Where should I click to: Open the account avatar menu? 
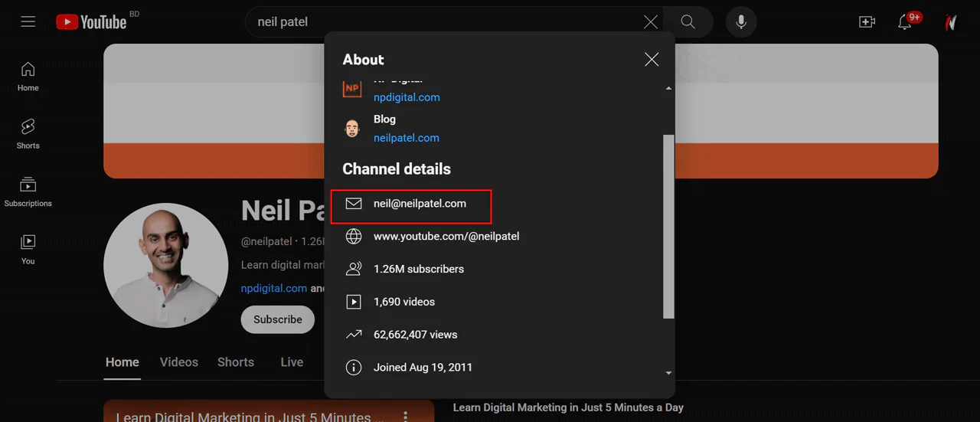[950, 22]
